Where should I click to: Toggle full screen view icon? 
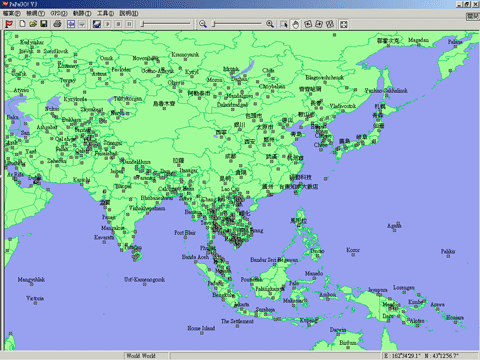pos(344,24)
